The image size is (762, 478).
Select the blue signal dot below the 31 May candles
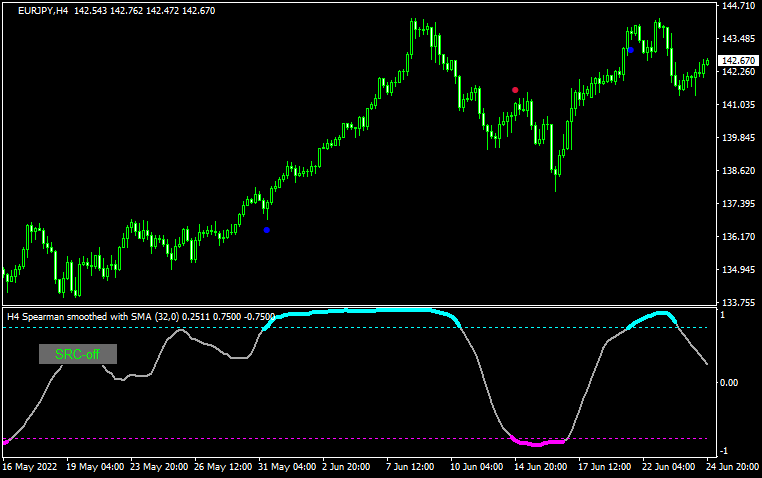266,230
